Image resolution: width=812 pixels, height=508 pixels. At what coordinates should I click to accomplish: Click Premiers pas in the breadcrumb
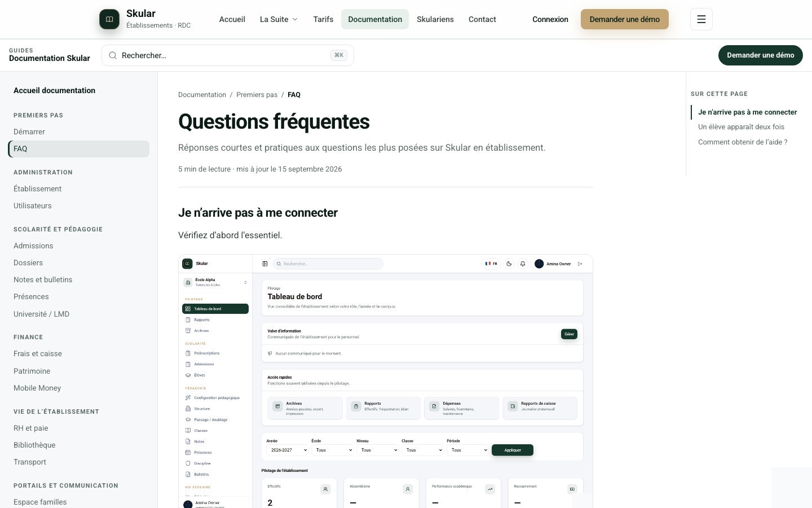[257, 95]
